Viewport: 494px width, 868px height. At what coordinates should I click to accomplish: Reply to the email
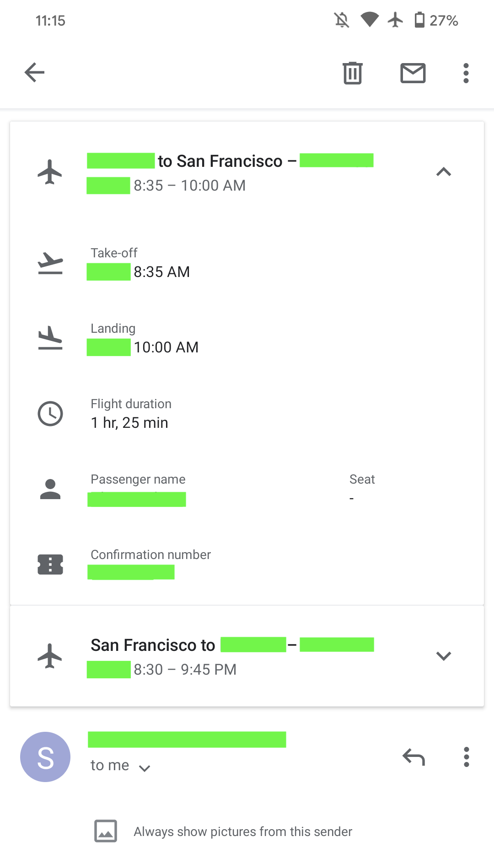click(413, 757)
